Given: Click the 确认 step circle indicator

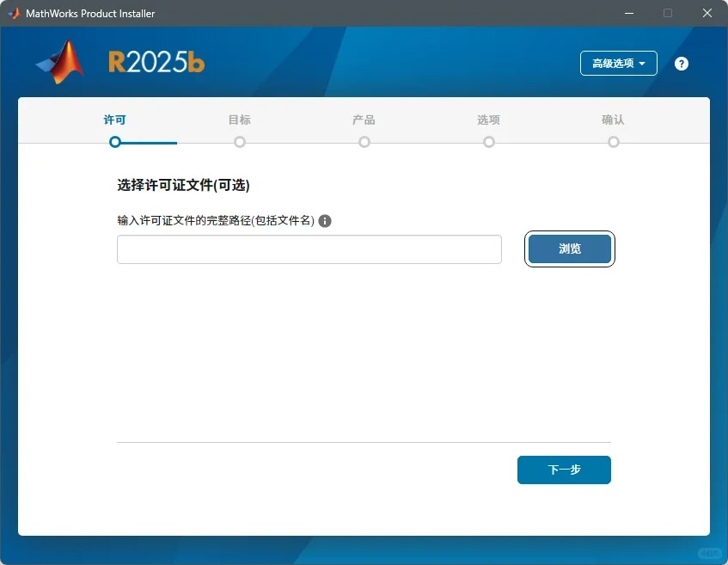Looking at the screenshot, I should pyautogui.click(x=613, y=142).
